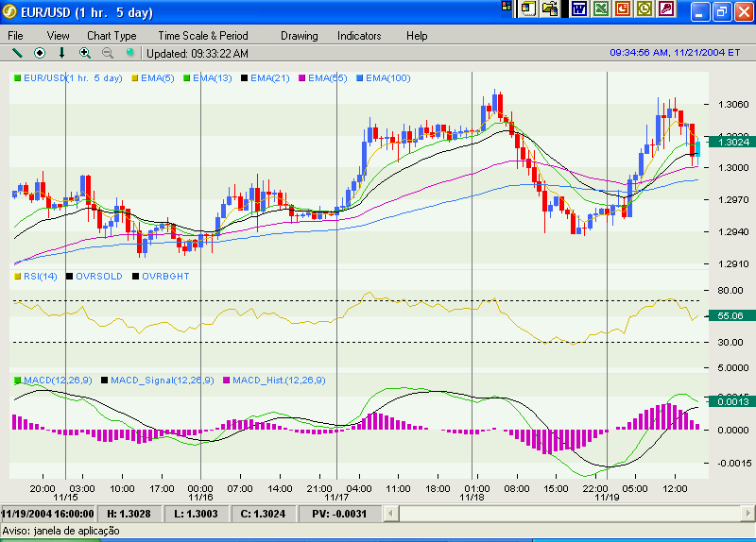756x542 pixels.
Task: Expand the Time Scale & Period menu
Action: (202, 36)
